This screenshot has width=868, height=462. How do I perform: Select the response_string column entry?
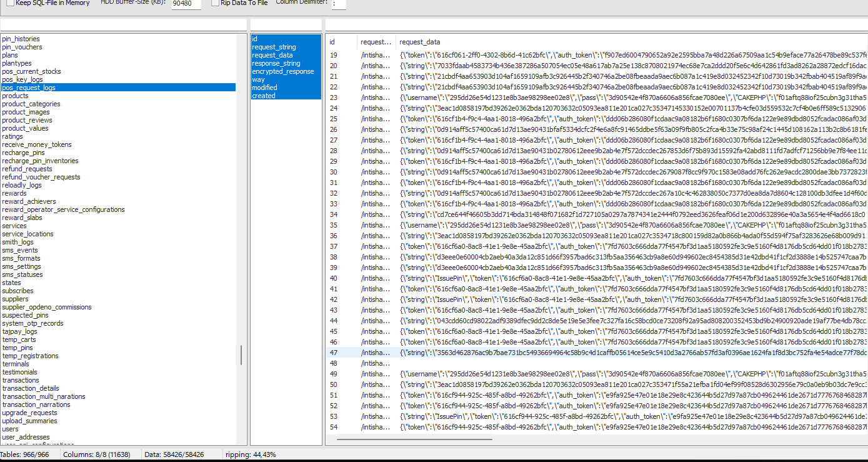pos(286,63)
